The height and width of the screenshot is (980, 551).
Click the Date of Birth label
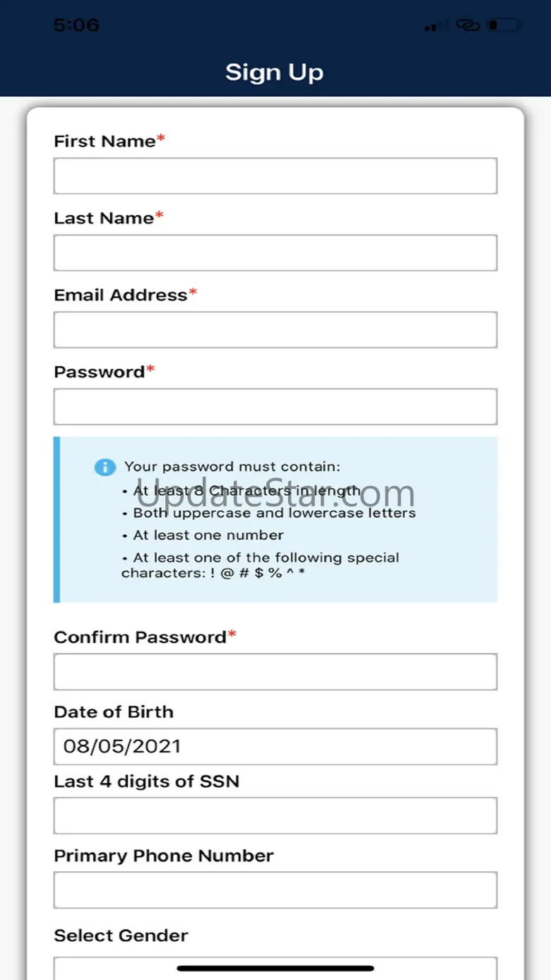114,712
